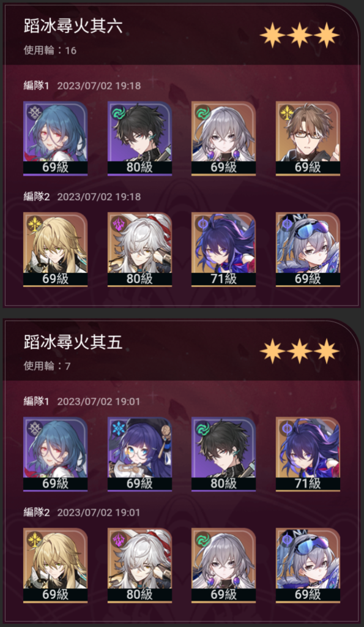
Task: Select the silver-haired Wind character in 蹈冰尋火其六 編隊1
Action: [x=223, y=138]
